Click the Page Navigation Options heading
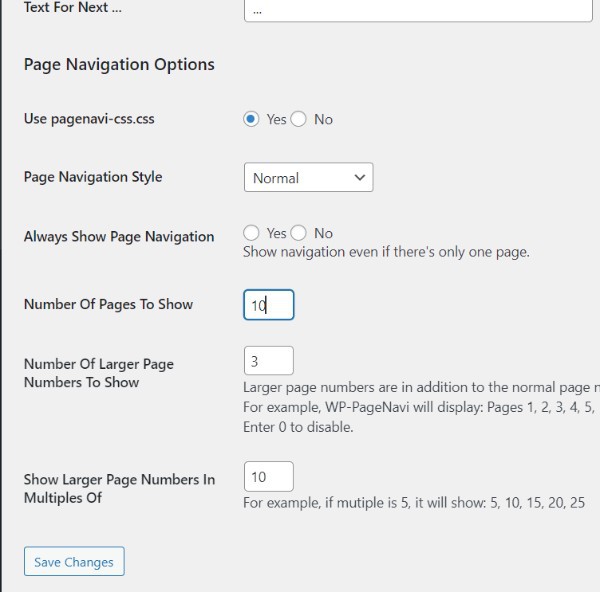Image resolution: width=600 pixels, height=592 pixels. pos(119,64)
